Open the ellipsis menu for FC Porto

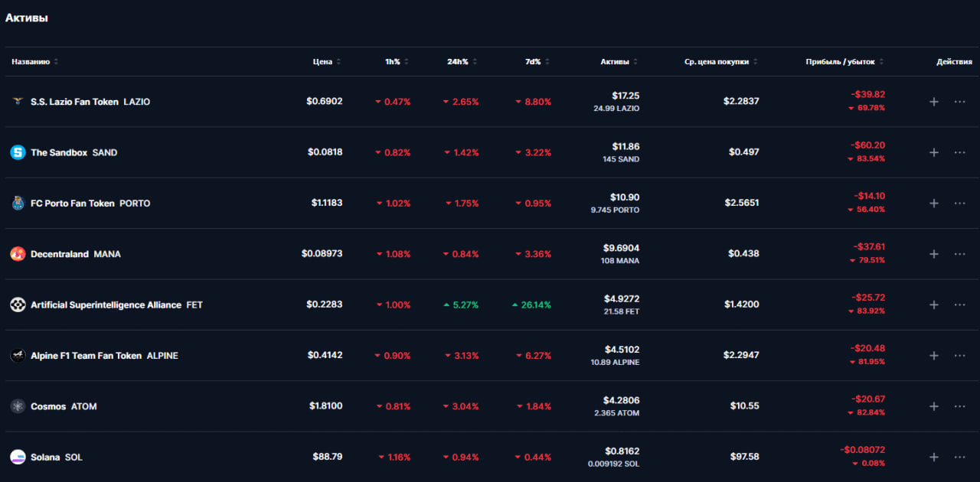(x=959, y=203)
